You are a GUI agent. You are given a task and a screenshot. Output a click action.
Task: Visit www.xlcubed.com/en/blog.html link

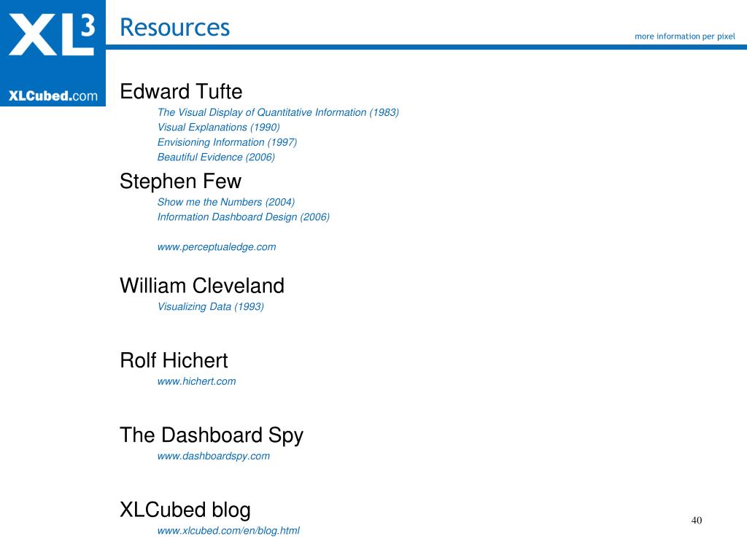228,531
